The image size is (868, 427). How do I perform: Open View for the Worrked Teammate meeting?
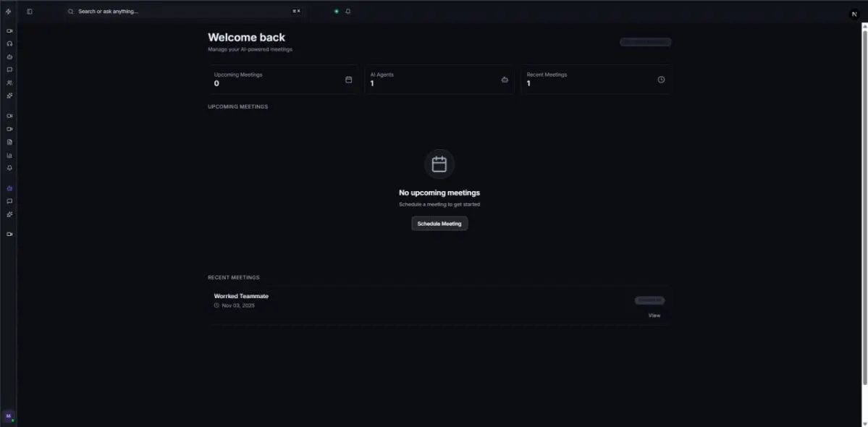tap(654, 315)
